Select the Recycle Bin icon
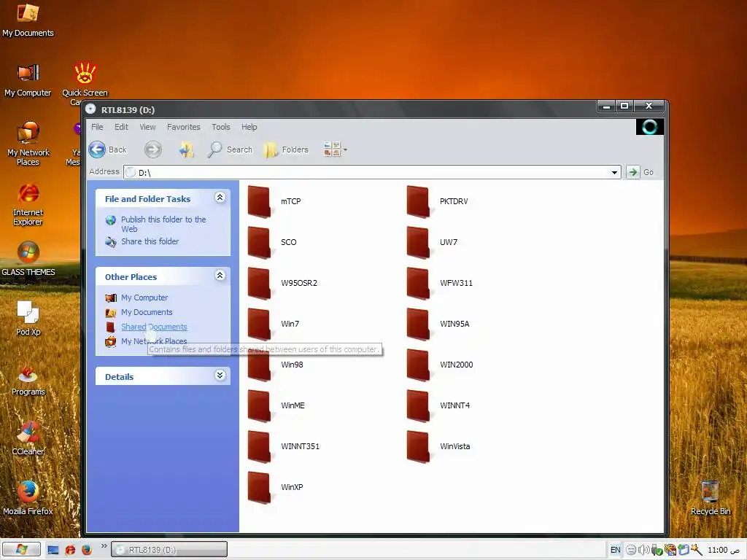 coord(710,499)
